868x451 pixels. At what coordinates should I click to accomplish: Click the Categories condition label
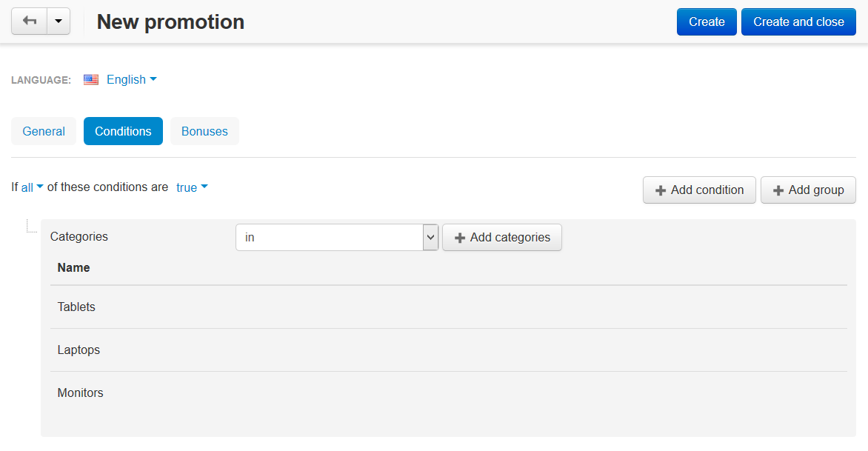coord(79,237)
